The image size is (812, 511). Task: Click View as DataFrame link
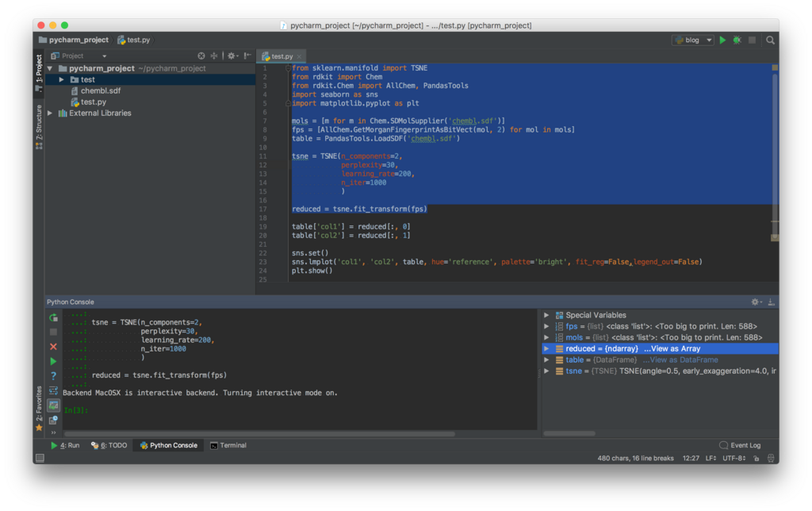pos(680,359)
